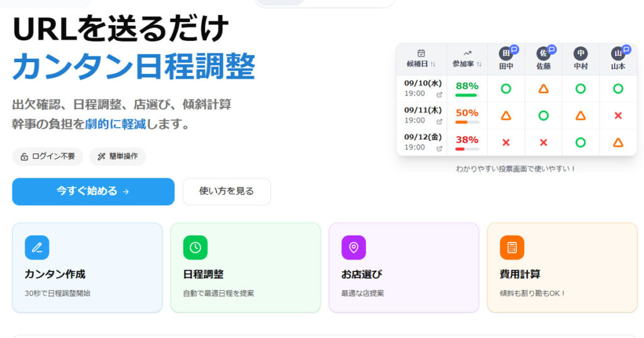Click the green clock 日程調整 icon
Viewport: 644px width, 338px height.
[195, 248]
